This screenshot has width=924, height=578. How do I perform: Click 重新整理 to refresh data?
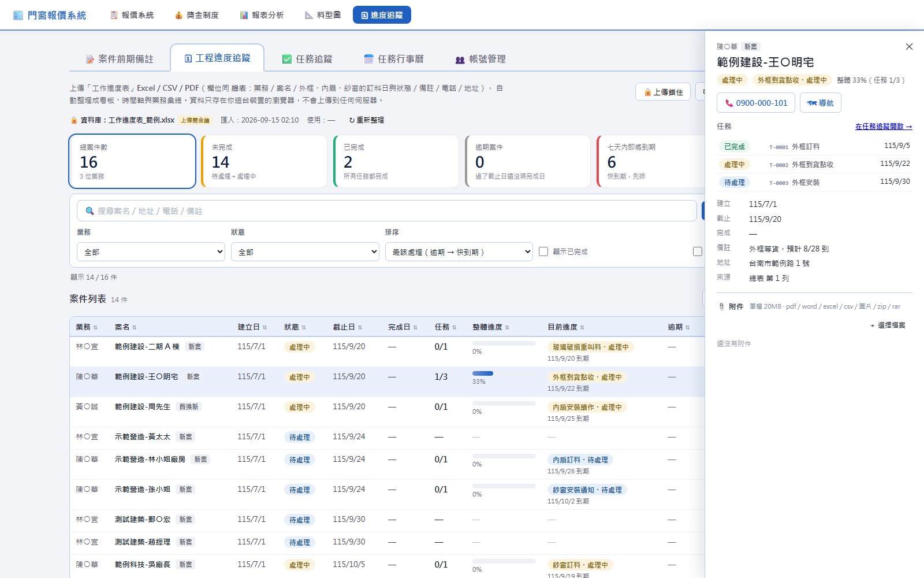click(367, 120)
